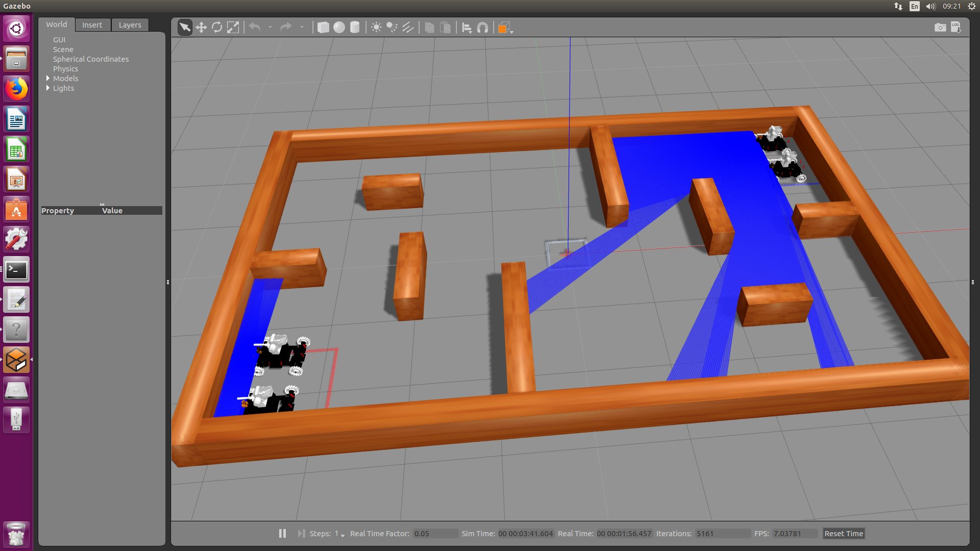This screenshot has height=551, width=980.
Task: Switch to the Layers tab
Action: pos(130,25)
